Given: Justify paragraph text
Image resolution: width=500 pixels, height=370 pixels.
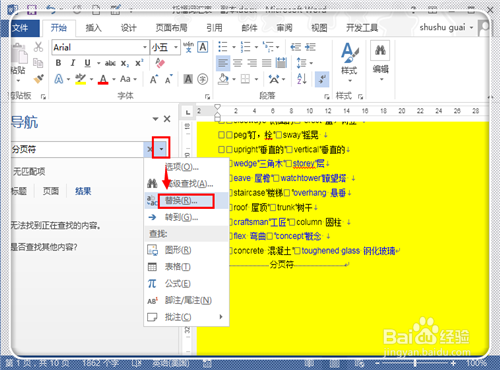Looking at the screenshot, I should (x=266, y=63).
